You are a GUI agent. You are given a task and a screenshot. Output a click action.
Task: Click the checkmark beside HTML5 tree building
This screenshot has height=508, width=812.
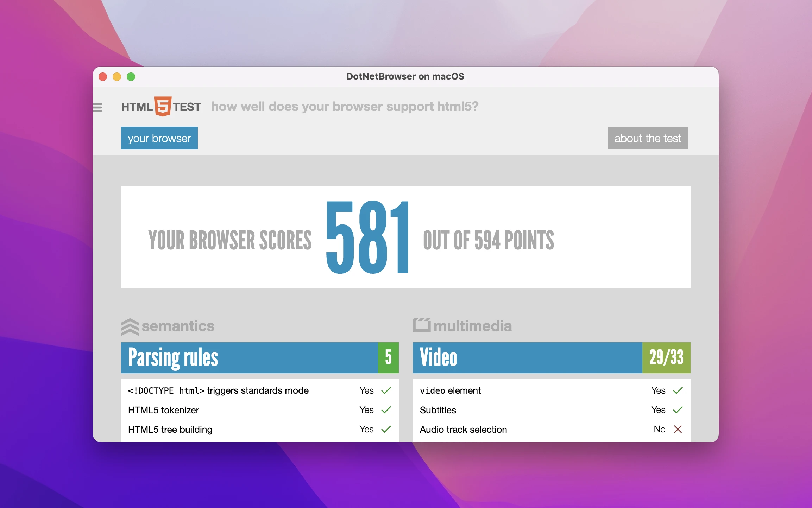[x=386, y=429]
